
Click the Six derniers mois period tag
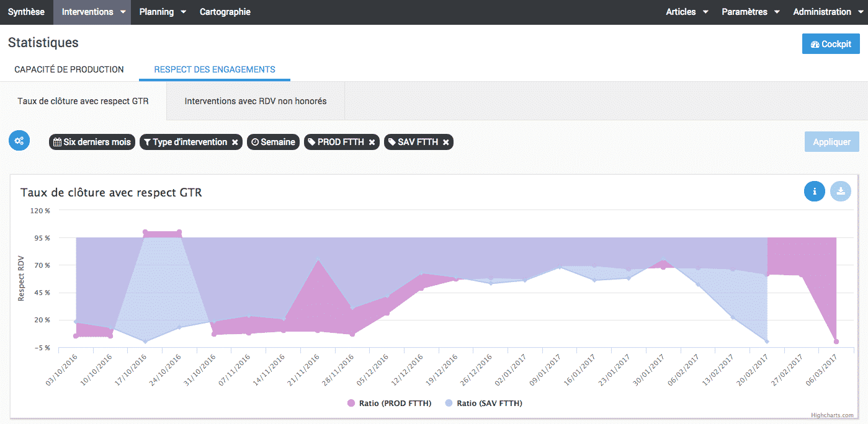click(x=92, y=143)
